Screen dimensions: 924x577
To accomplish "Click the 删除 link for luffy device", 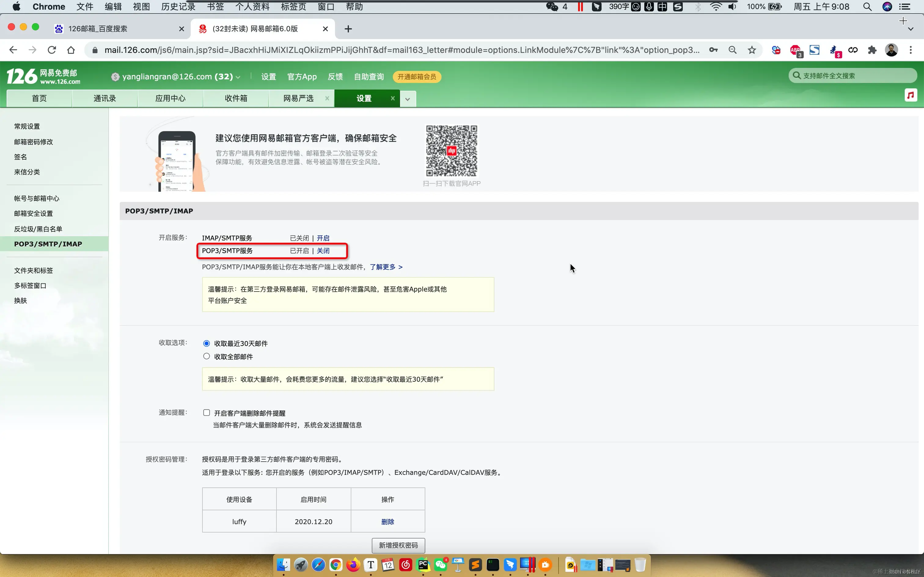I will (387, 522).
